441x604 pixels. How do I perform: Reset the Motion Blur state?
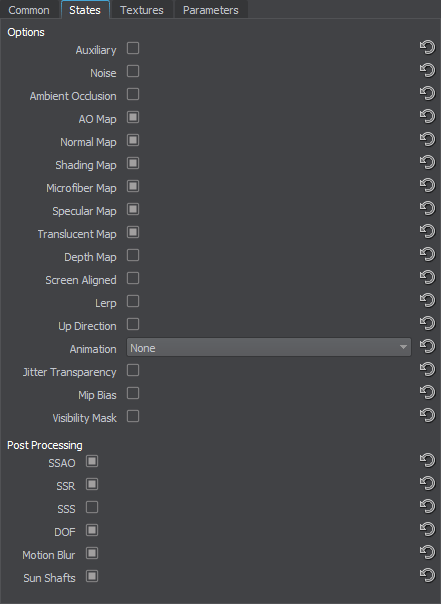[427, 553]
